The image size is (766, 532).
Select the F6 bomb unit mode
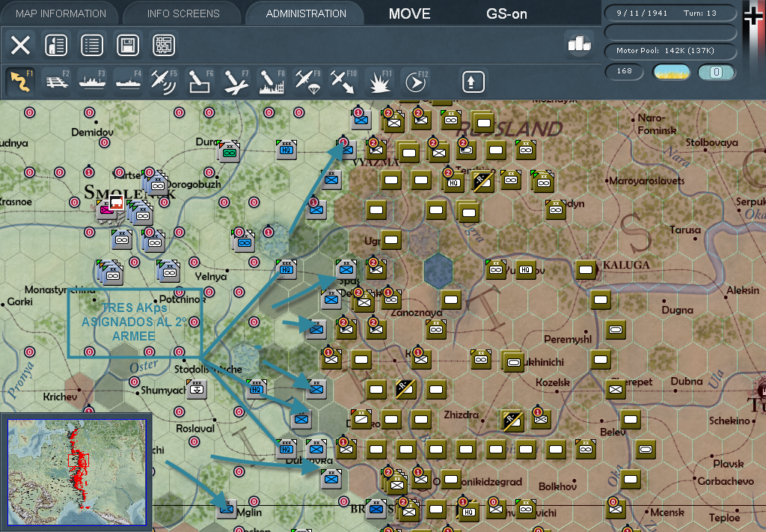(200, 81)
